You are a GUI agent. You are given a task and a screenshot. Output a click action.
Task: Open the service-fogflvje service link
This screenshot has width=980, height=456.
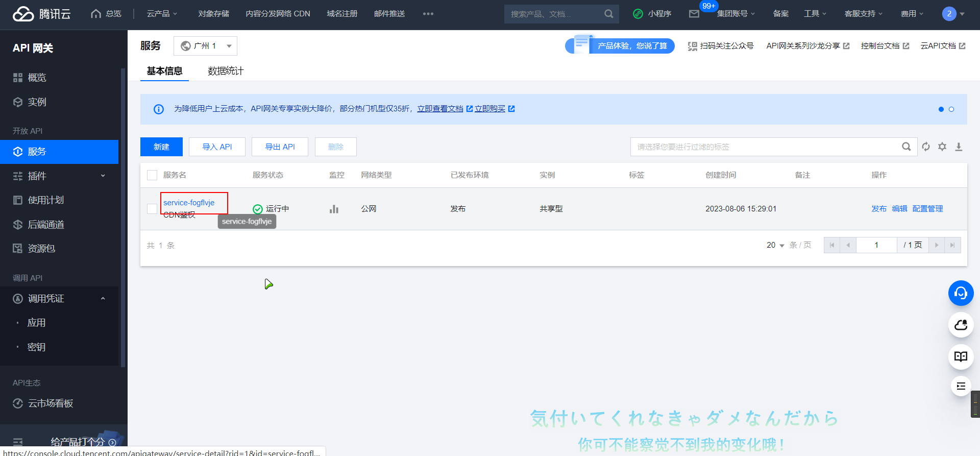(x=189, y=203)
